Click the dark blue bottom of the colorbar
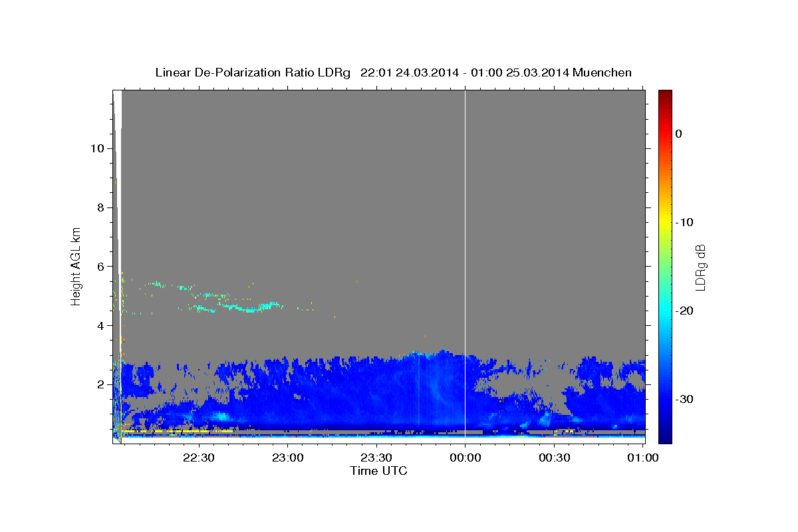This screenshot has width=798, height=532. pos(664,436)
